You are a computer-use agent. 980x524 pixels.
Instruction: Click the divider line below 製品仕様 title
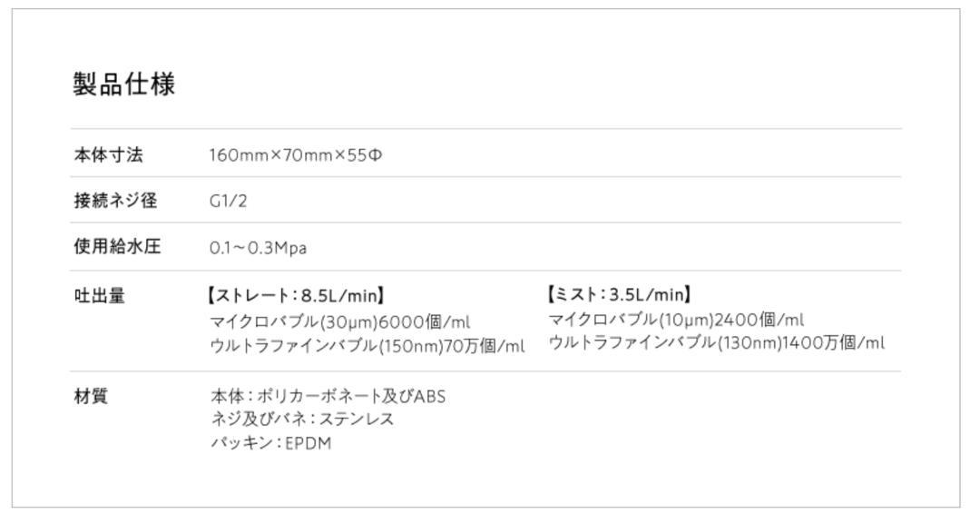pyautogui.click(x=485, y=129)
